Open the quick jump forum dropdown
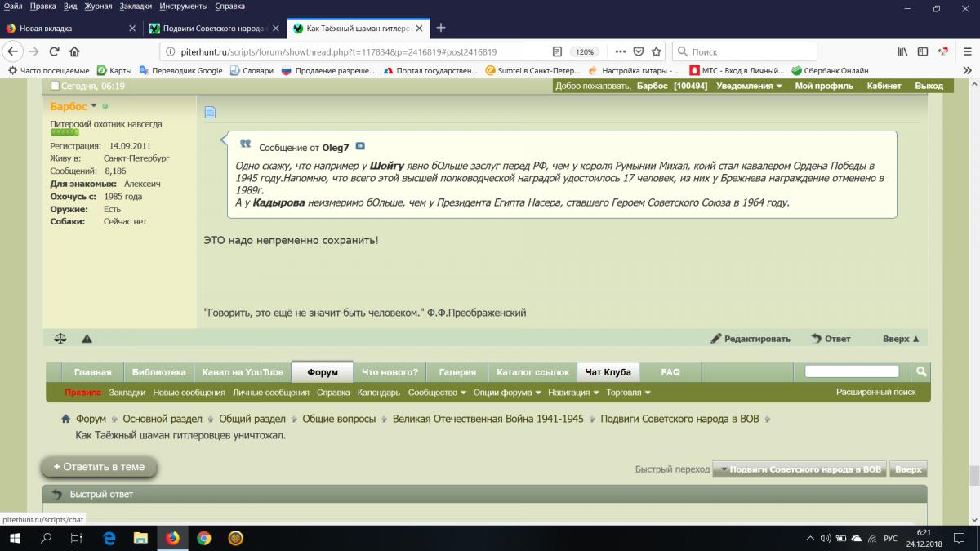980x551 pixels. pyautogui.click(x=800, y=469)
